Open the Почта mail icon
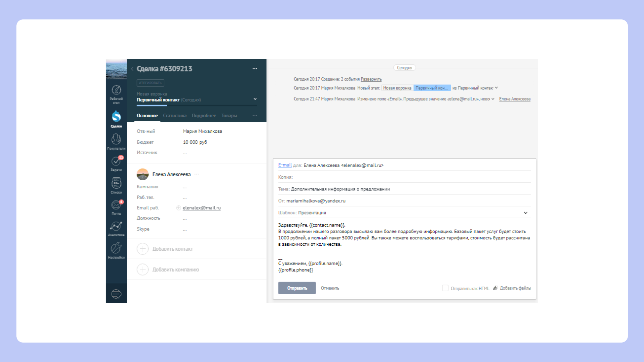 pyautogui.click(x=116, y=205)
